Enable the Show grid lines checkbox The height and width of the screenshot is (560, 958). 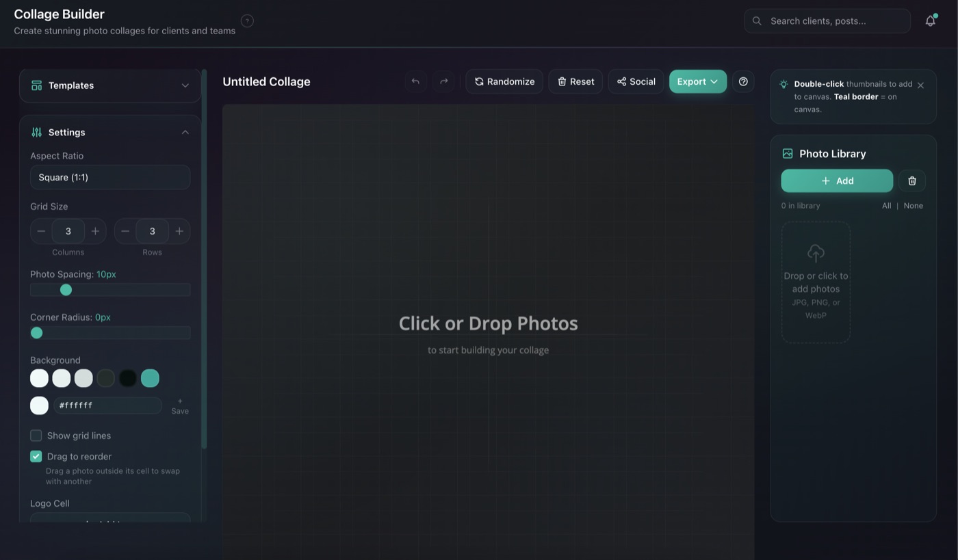[36, 436]
